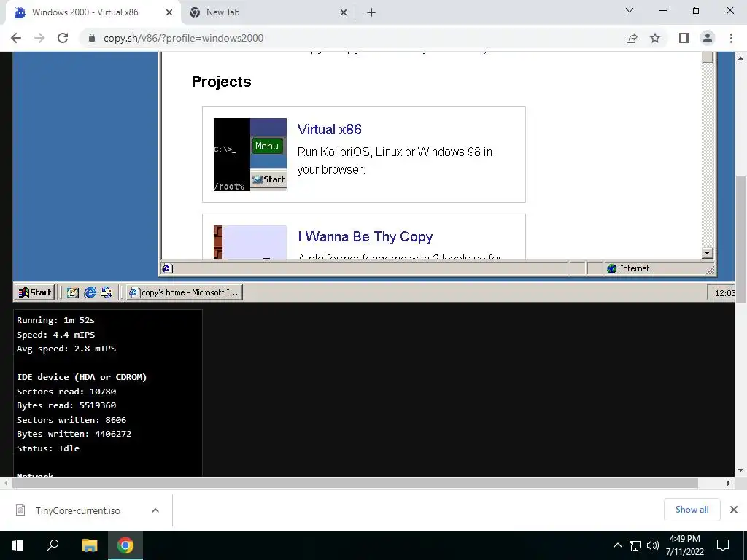Click the Internet zone globe icon
Image resolution: width=747 pixels, height=560 pixels.
pos(612,268)
